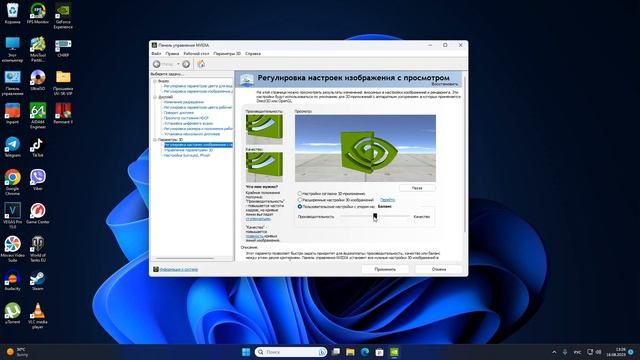Collapse the Дисплей tree node
Viewport: 640px width, 360px height.
point(155,97)
